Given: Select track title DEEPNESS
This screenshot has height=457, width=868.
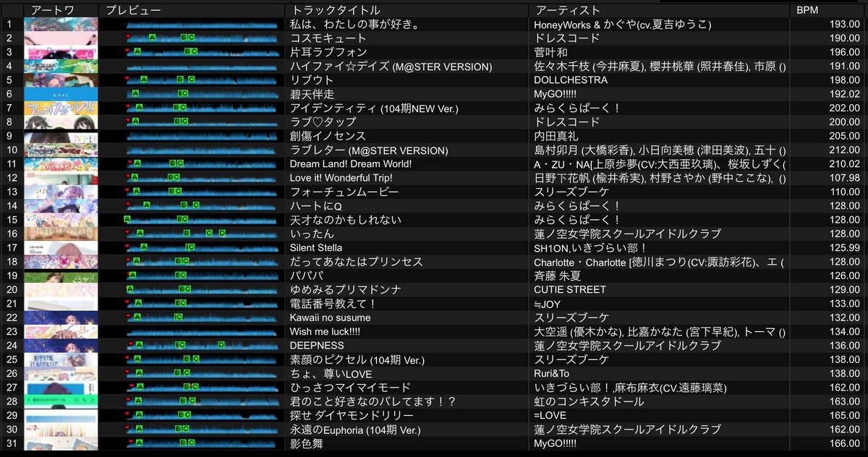Looking at the screenshot, I should tap(317, 346).
